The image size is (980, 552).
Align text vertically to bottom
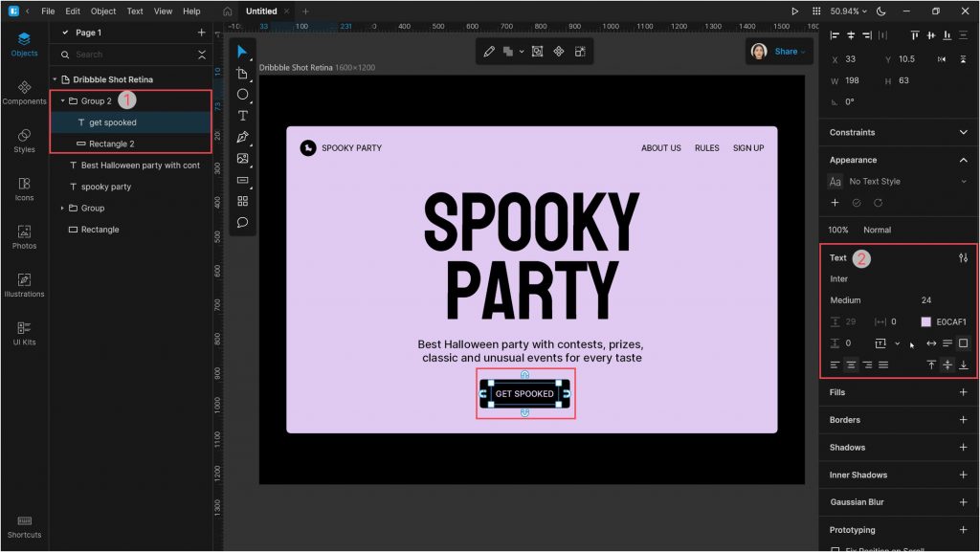click(964, 364)
